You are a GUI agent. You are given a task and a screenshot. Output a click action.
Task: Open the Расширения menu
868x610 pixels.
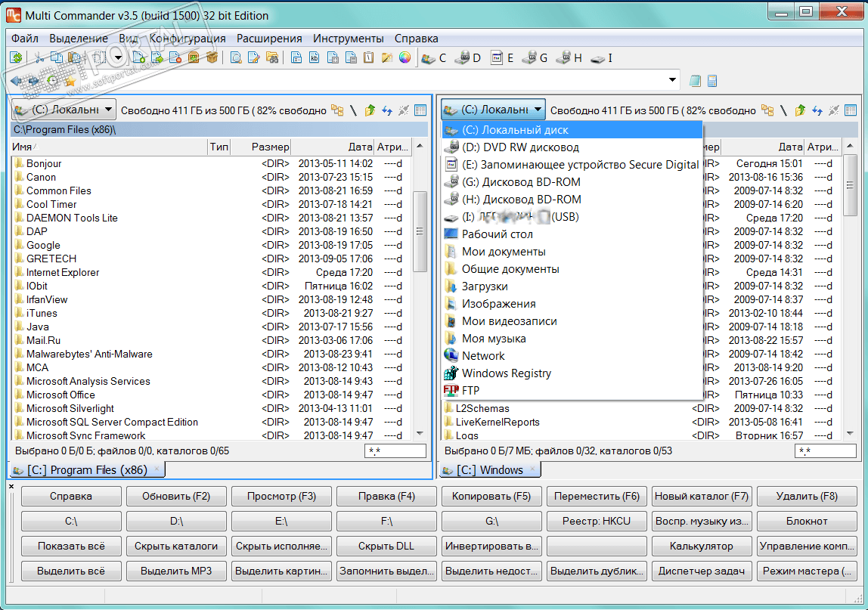pos(269,39)
